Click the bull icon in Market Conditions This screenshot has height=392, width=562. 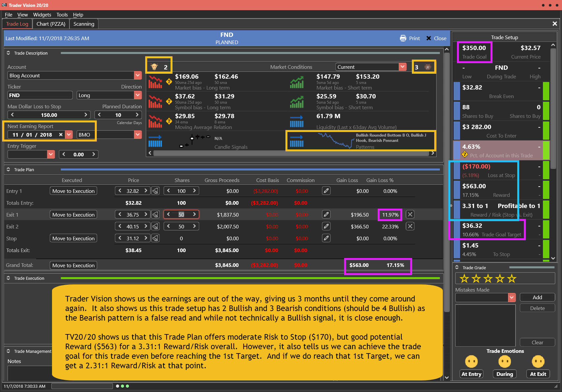154,67
